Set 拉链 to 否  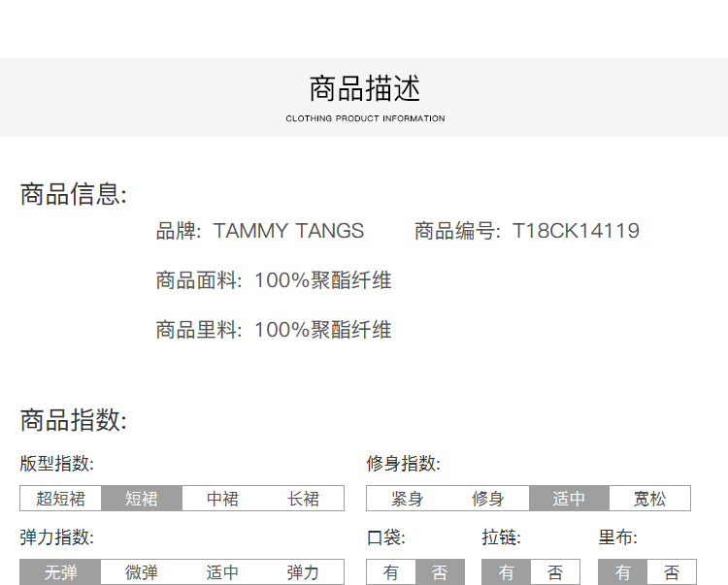(555, 572)
